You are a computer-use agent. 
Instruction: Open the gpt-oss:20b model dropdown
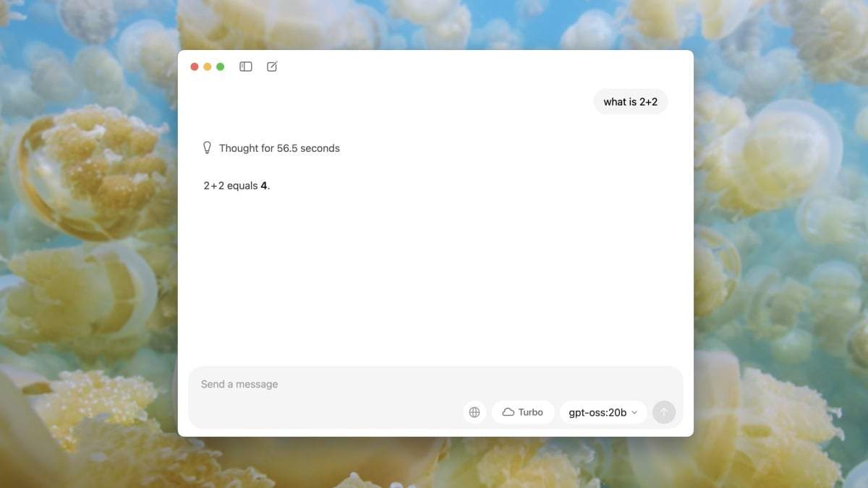tap(597, 412)
